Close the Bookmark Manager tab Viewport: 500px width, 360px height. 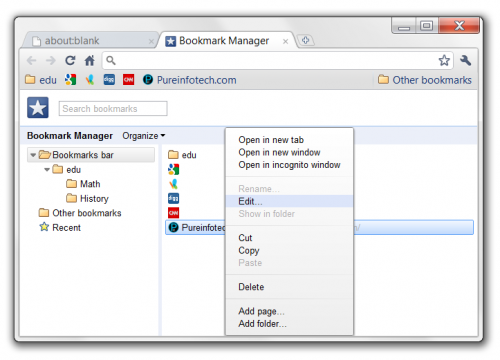285,41
